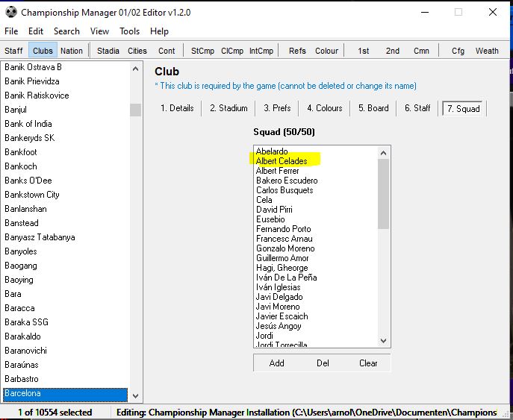Click the Clear squad button
Viewport: 513px width, 420px height.
[368, 363]
